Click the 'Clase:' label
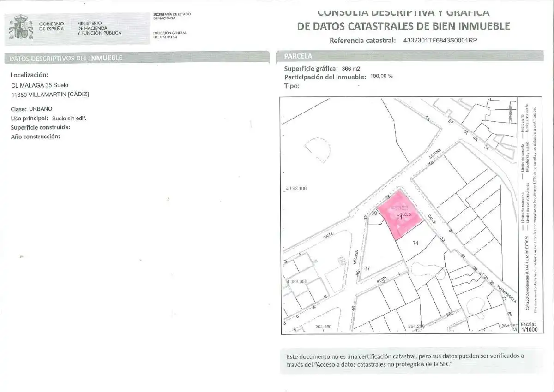Image resolution: width=554 pixels, height=392 pixels. coord(18,109)
